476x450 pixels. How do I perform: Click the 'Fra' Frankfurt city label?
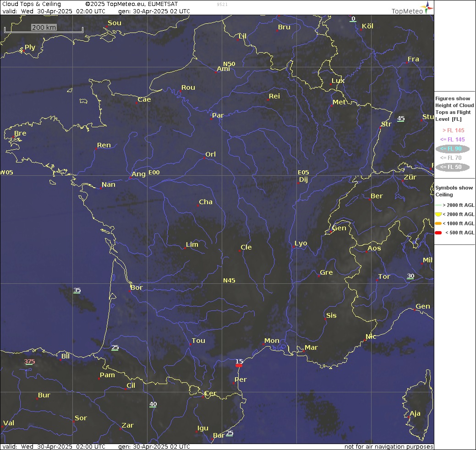click(413, 59)
